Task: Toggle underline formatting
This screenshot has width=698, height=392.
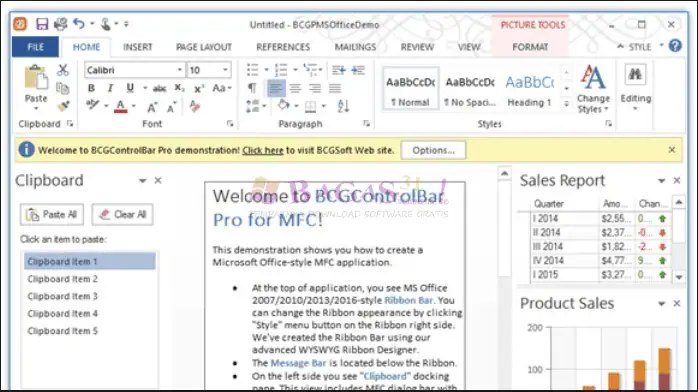Action: 130,88
